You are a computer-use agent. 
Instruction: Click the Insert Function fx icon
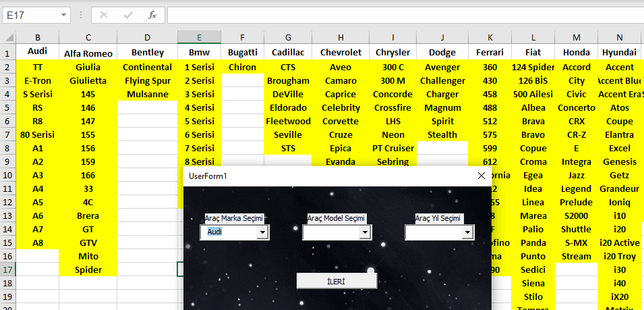pos(152,16)
